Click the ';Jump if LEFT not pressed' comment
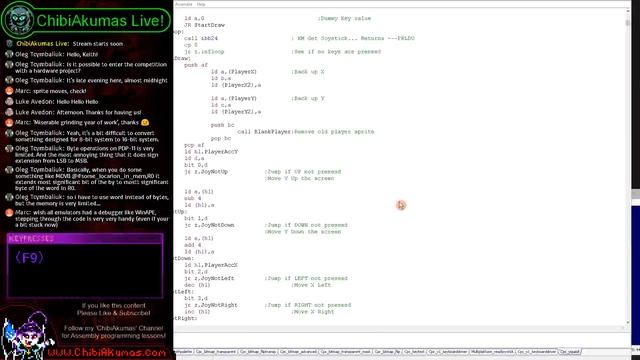 tap(306, 278)
